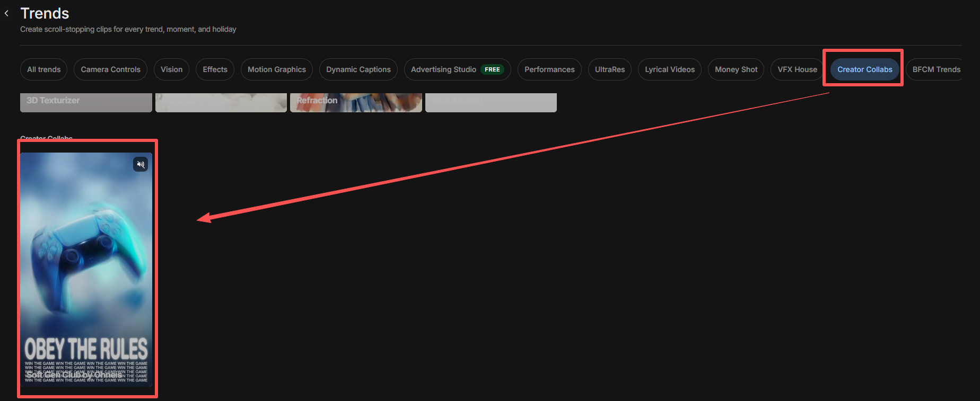Unmute the game controller video clip
The width and height of the screenshot is (980, 401).
[x=141, y=164]
